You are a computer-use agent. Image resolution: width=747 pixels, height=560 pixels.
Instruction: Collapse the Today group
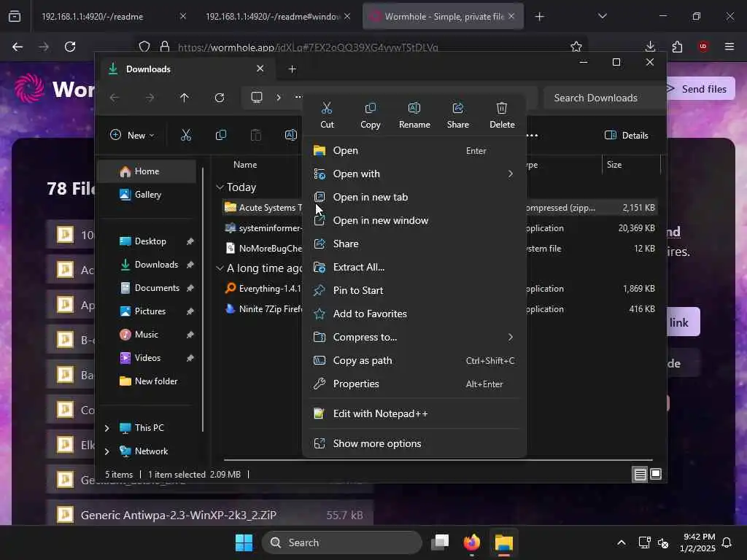[220, 187]
